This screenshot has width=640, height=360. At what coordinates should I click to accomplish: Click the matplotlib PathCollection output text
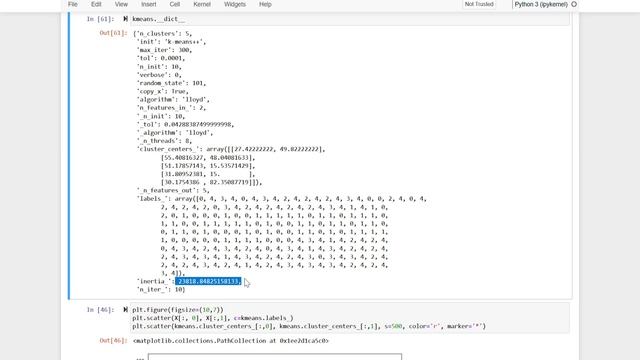click(231, 340)
